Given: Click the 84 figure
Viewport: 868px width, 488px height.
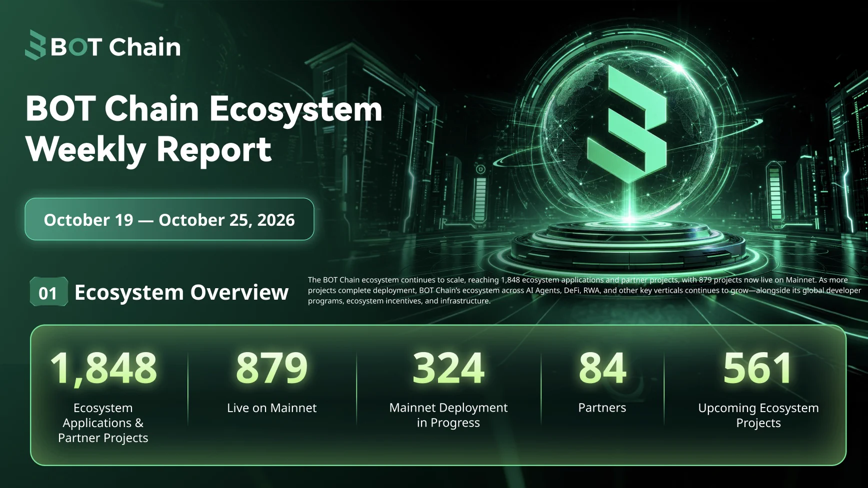Looking at the screenshot, I should 602,368.
